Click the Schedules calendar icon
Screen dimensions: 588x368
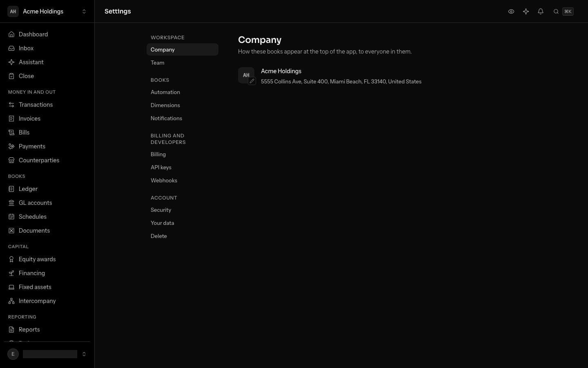(x=11, y=217)
